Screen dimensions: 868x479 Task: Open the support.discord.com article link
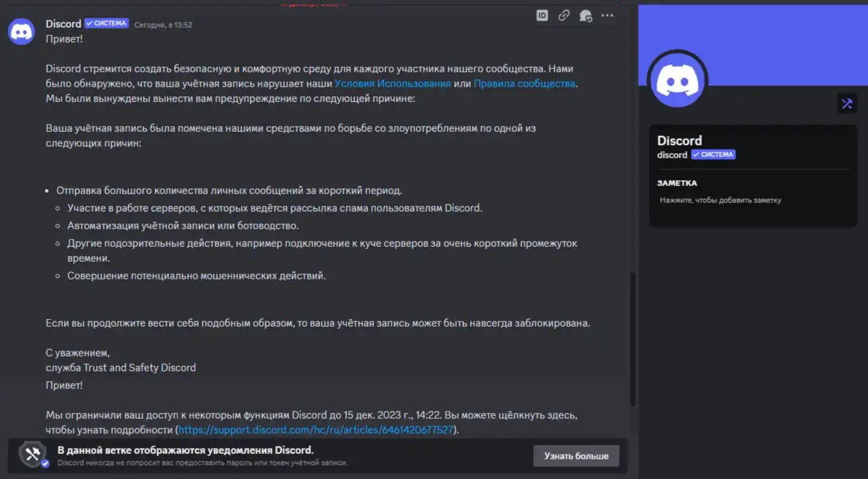316,430
